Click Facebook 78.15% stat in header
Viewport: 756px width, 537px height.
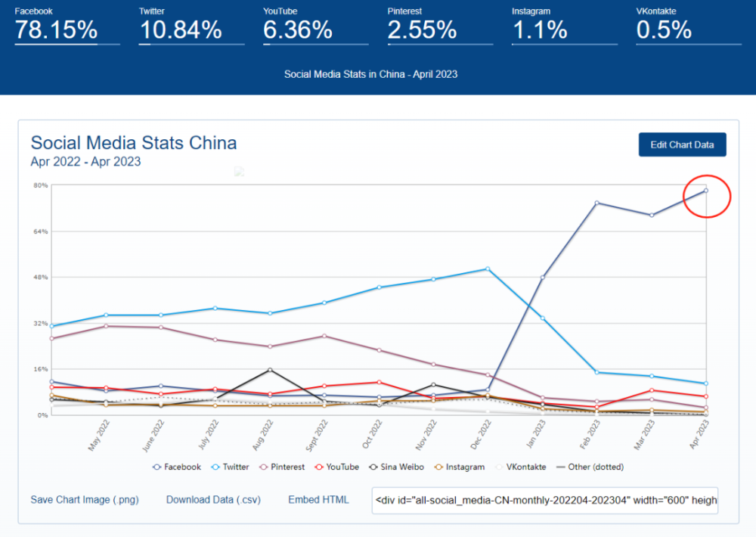57,30
